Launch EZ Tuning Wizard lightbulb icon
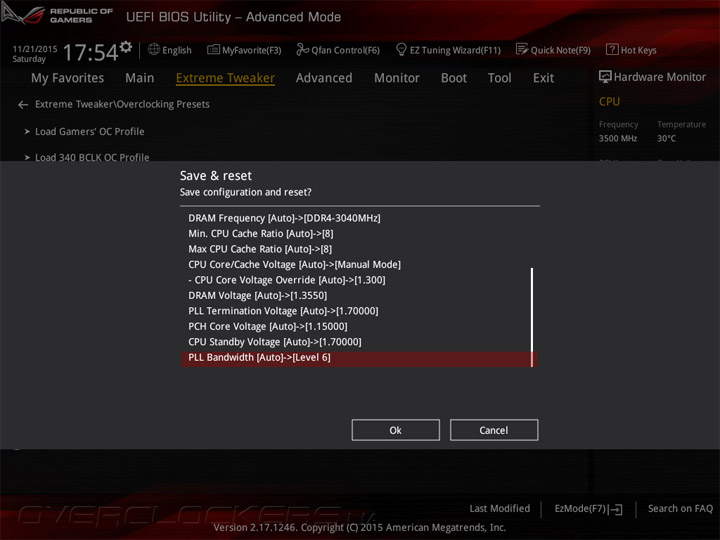Screen dimensions: 720x540 tap(401, 49)
